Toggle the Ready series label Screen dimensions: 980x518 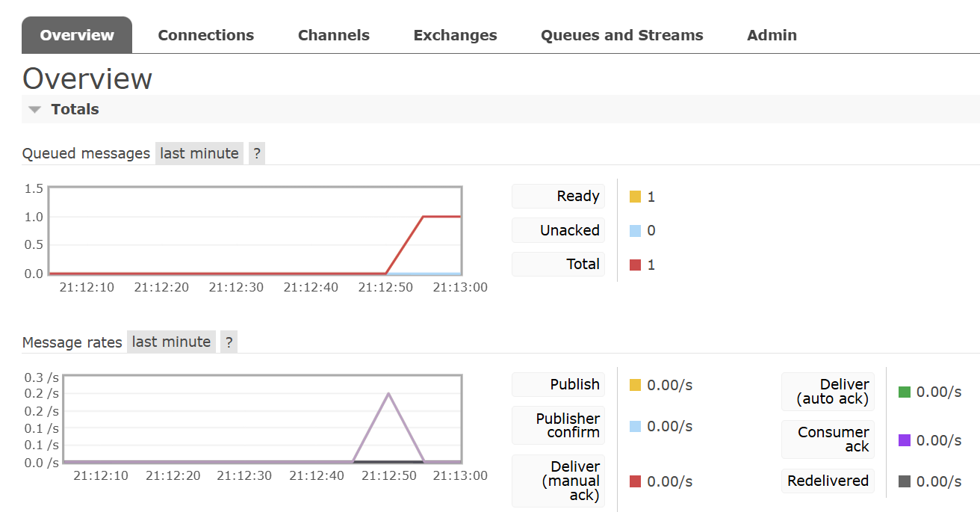(x=558, y=197)
